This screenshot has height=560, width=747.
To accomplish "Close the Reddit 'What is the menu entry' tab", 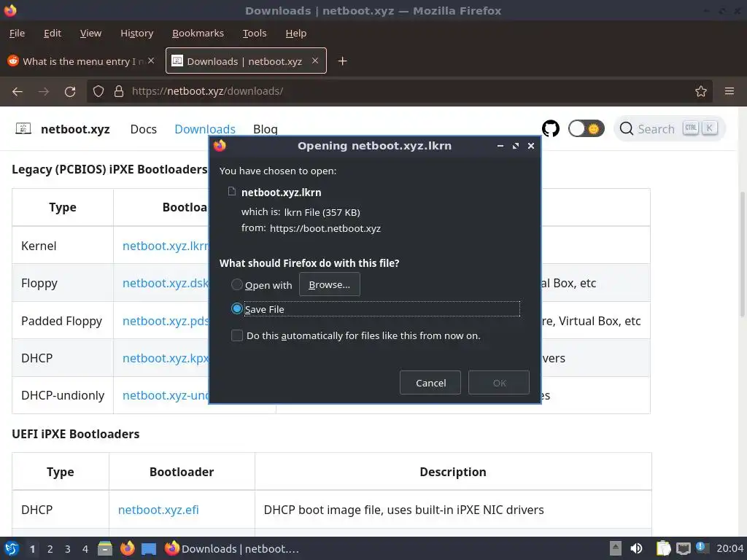I will pos(151,61).
